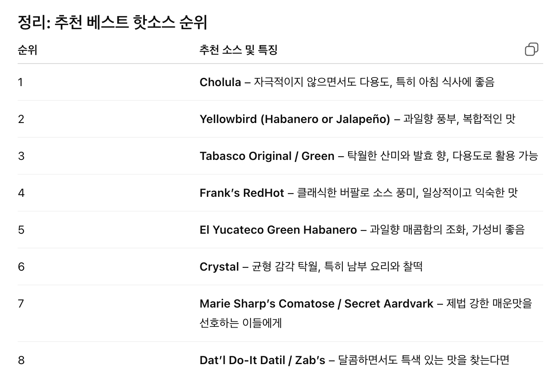560x392 pixels.
Task: Click rank number 2 cell
Action: pos(21,119)
